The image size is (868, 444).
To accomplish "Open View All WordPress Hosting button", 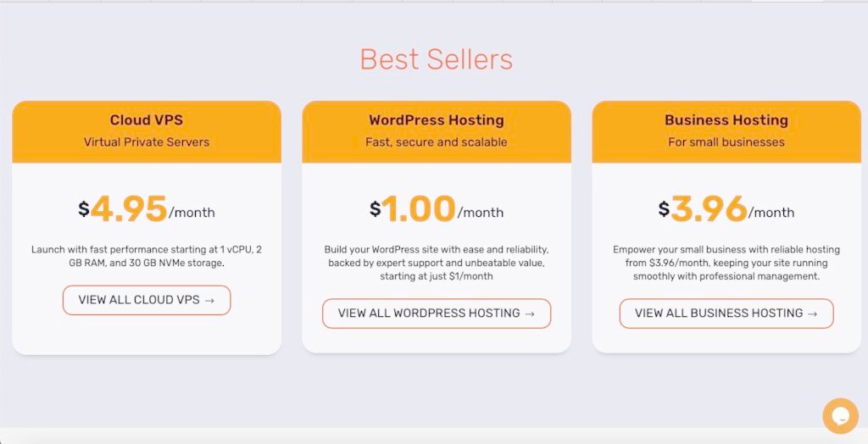I will pyautogui.click(x=437, y=314).
